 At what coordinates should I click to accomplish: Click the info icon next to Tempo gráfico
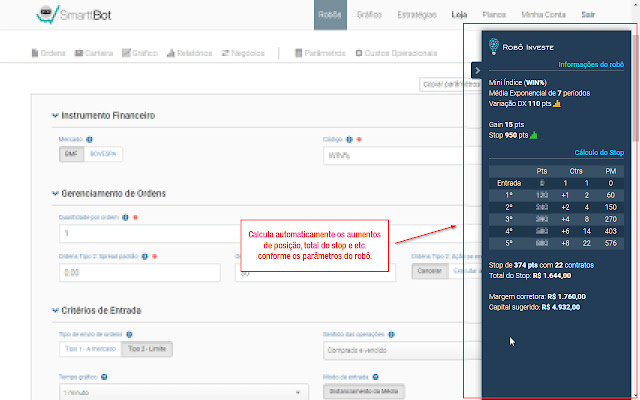[104, 377]
